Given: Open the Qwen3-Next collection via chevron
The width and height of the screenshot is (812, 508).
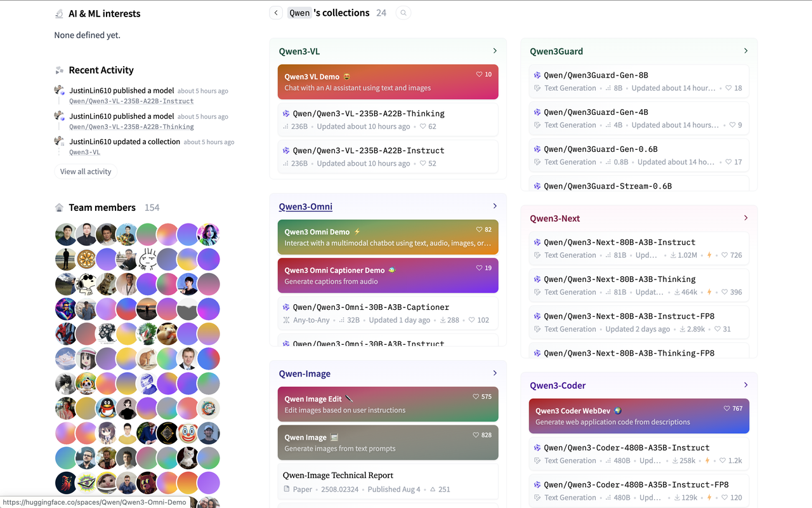Looking at the screenshot, I should tap(745, 218).
